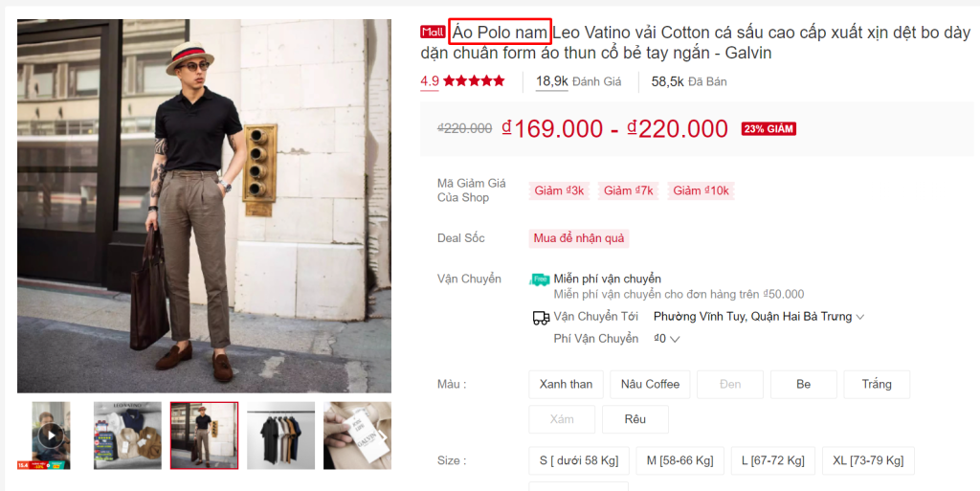Click the Giảm ₫10k shop voucher

(701, 190)
